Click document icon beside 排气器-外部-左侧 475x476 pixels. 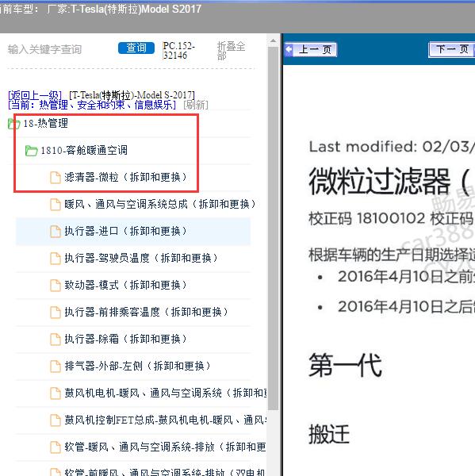tap(56, 366)
